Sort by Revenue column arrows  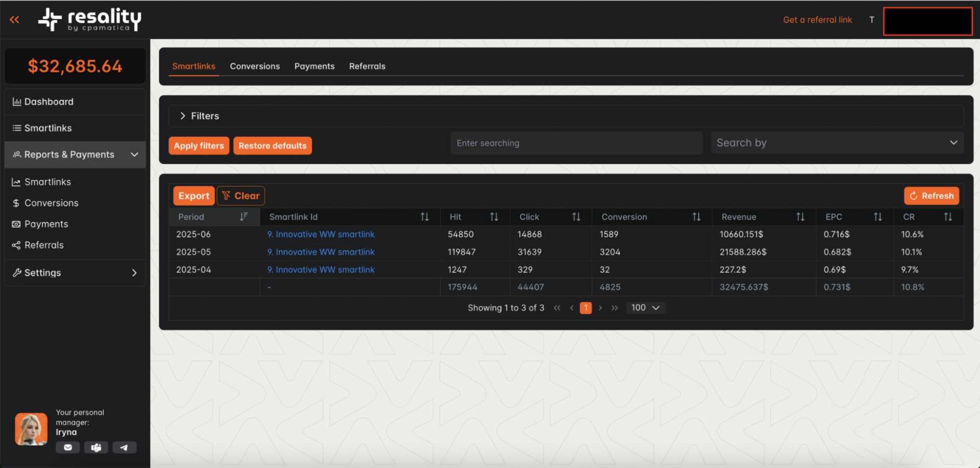(800, 217)
